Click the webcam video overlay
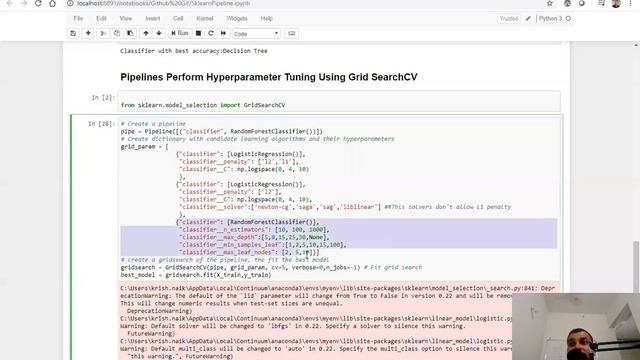This screenshot has width=640, height=360. (x=576, y=327)
